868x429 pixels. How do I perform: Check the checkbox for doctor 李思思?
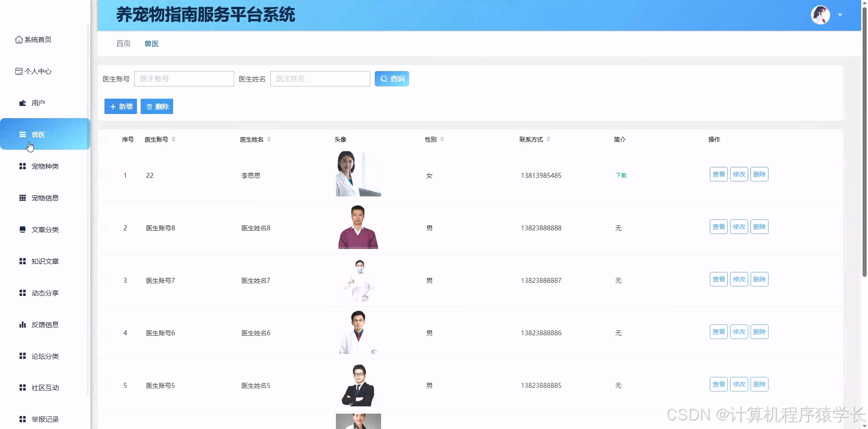coord(104,176)
